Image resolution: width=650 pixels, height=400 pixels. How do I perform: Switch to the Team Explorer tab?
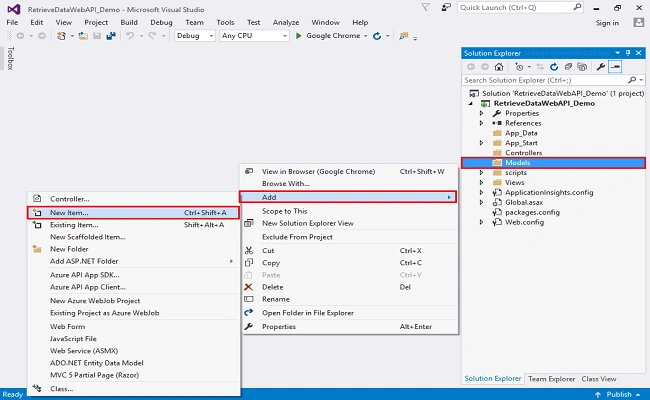click(x=551, y=379)
